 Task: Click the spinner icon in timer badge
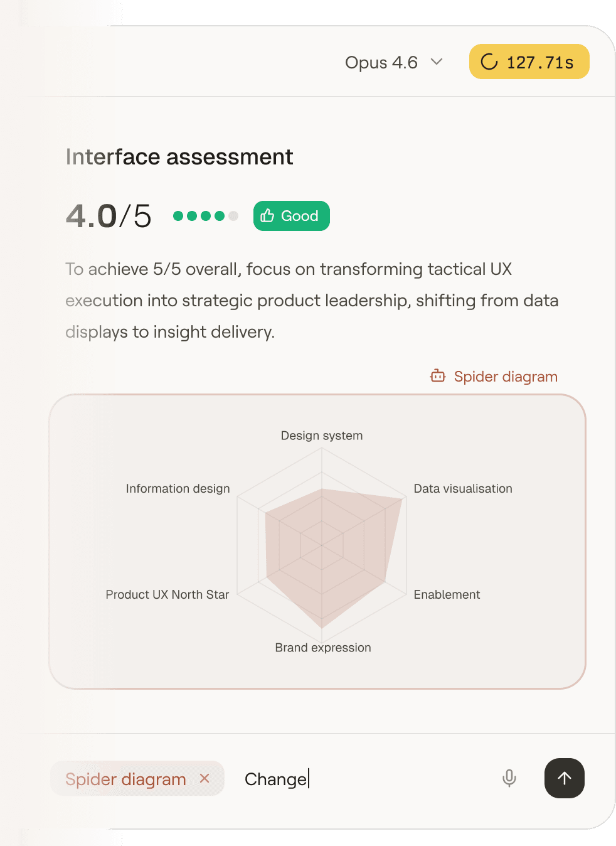489,62
